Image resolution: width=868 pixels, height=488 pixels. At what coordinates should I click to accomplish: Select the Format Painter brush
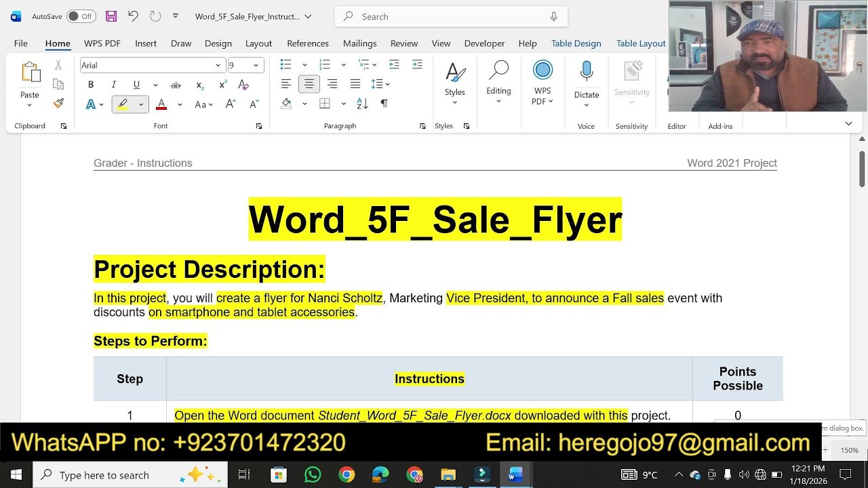coord(58,103)
